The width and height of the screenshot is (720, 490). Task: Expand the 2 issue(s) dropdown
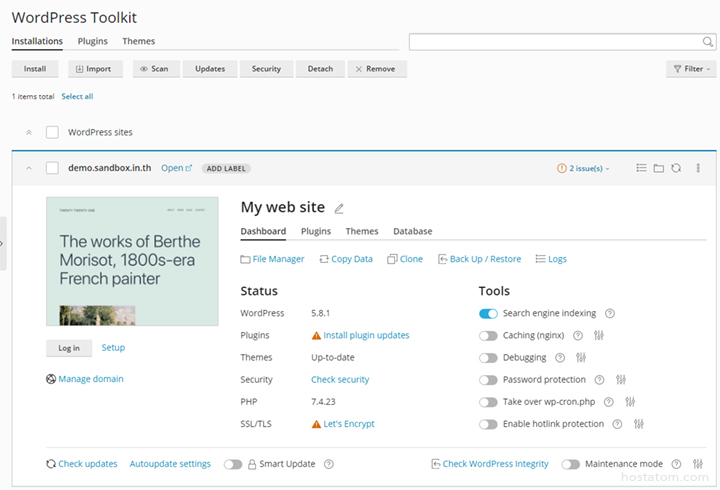(x=583, y=168)
